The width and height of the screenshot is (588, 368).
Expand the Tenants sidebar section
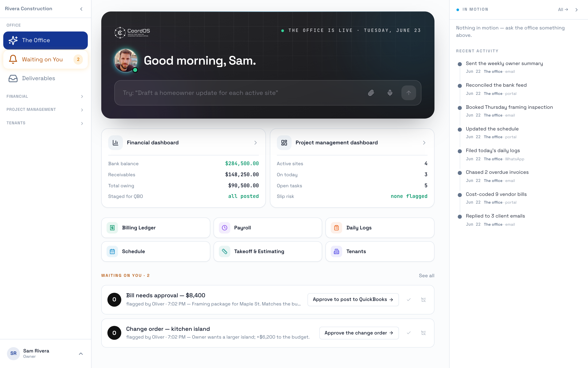[x=46, y=123]
